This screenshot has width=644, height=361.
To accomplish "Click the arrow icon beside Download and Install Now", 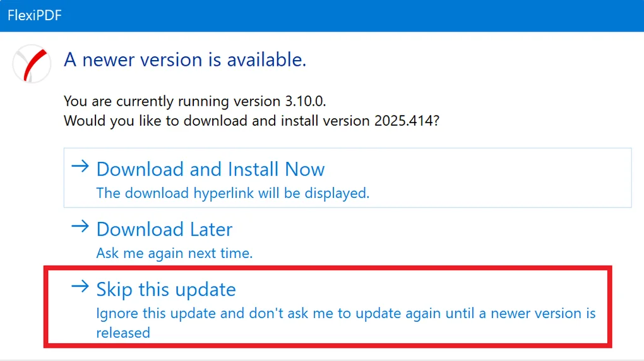I will [80, 167].
